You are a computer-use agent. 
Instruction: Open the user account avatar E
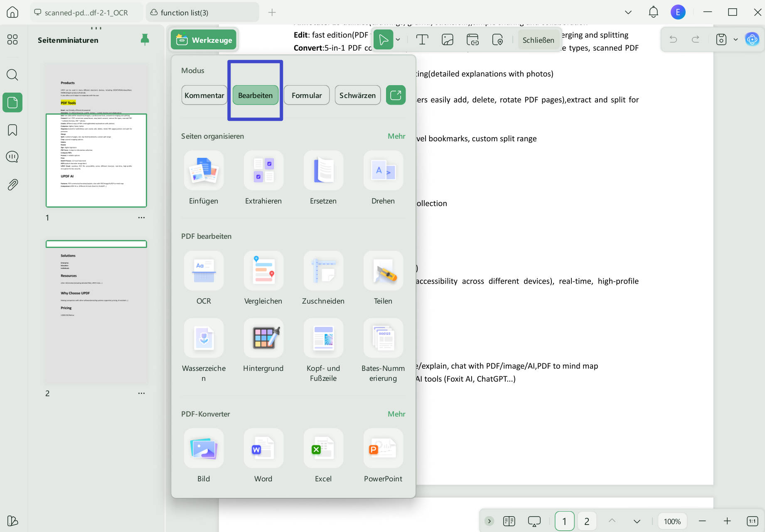pos(678,12)
